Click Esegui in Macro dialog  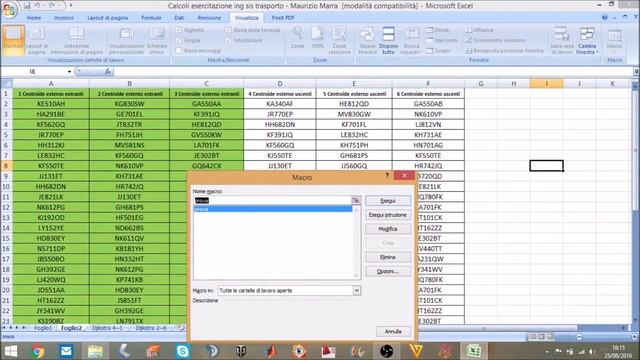pyautogui.click(x=388, y=201)
